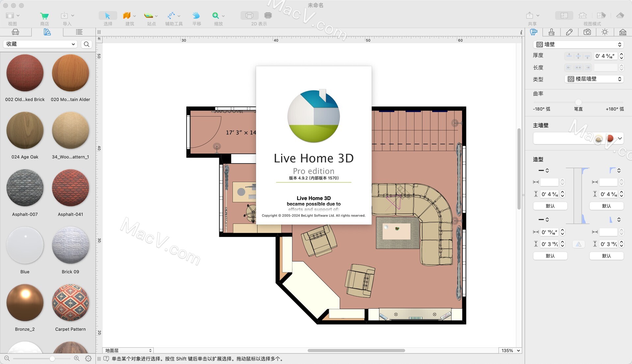632x364 pixels.
Task: Toggle the 3D view mode button
Action: tap(583, 15)
